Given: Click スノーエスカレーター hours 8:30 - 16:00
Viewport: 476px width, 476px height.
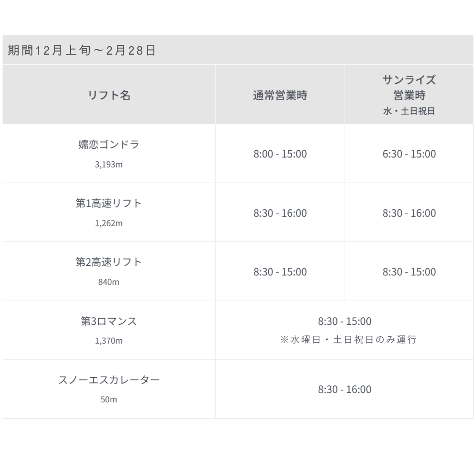Looking at the screenshot, I should point(345,390).
